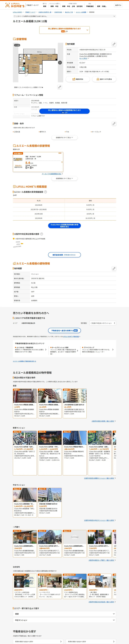The height and width of the screenshot is (644, 129).
Task: Open 注文住宅 in top navigation
Action: (79, 6)
